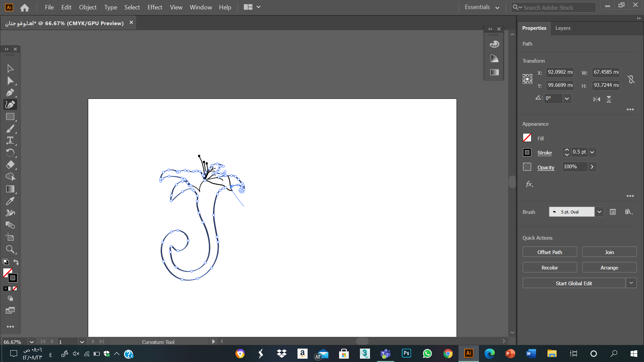Select the Curvature tool
This screenshot has height=362, width=644.
(x=10, y=105)
